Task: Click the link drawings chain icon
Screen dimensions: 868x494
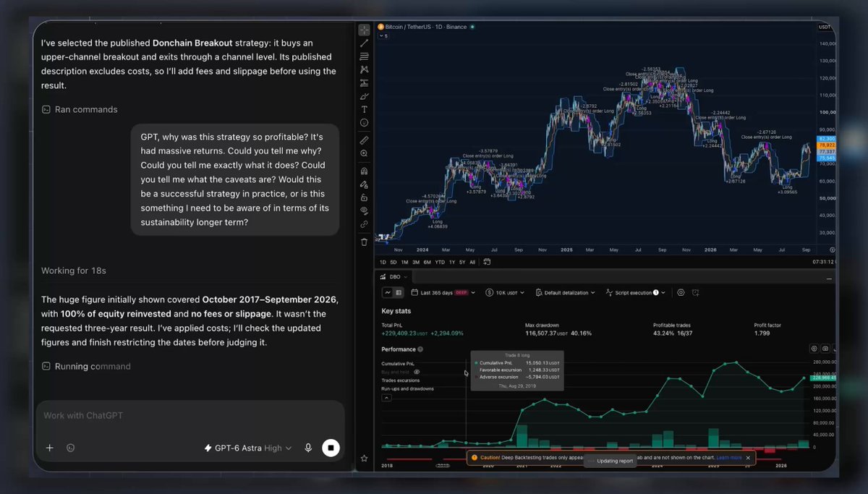Action: [364, 224]
